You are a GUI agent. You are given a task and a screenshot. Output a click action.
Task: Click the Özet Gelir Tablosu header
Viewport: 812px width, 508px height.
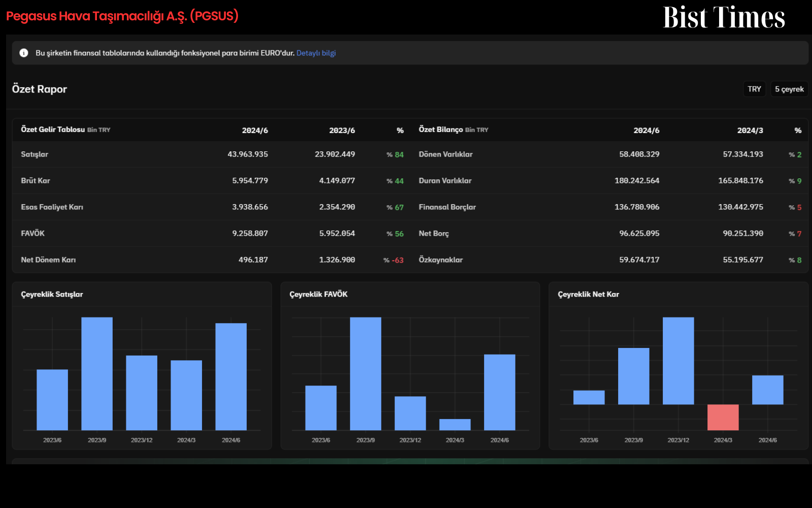pos(53,130)
